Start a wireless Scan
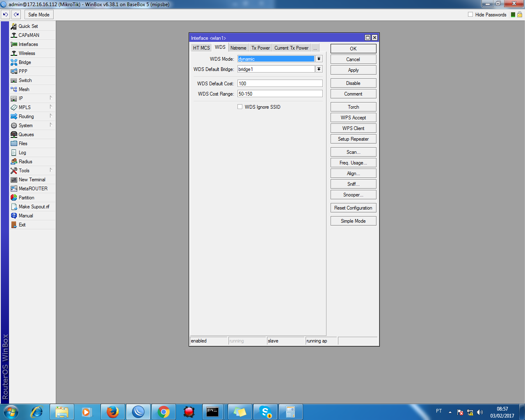Screen dimensions: 525x420 [353, 152]
